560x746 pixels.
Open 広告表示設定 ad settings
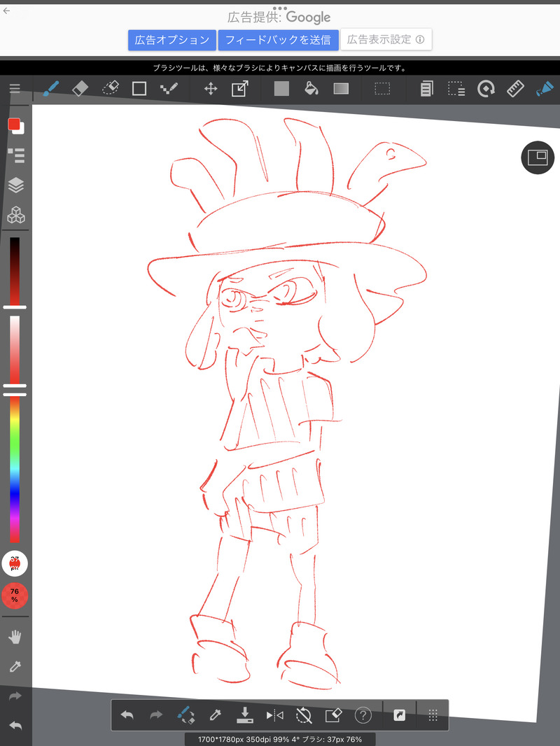(386, 39)
